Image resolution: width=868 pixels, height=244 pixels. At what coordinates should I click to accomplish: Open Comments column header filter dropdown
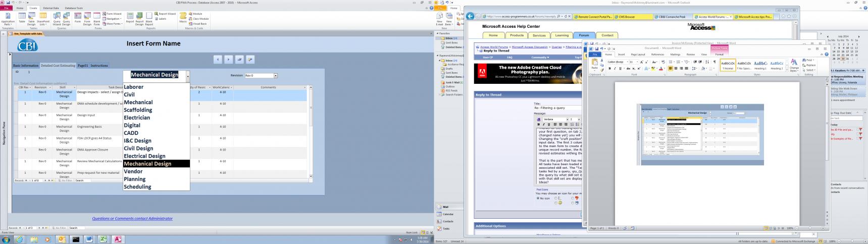click(x=305, y=87)
